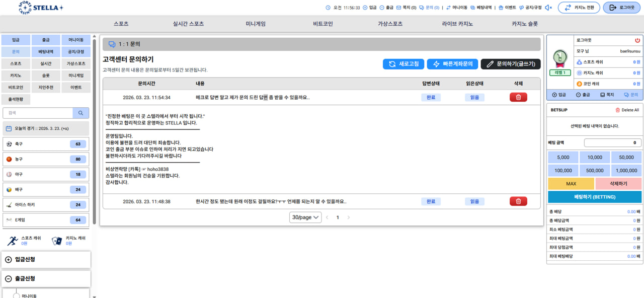
Task: Click the red logout power icon
Action: click(x=637, y=40)
